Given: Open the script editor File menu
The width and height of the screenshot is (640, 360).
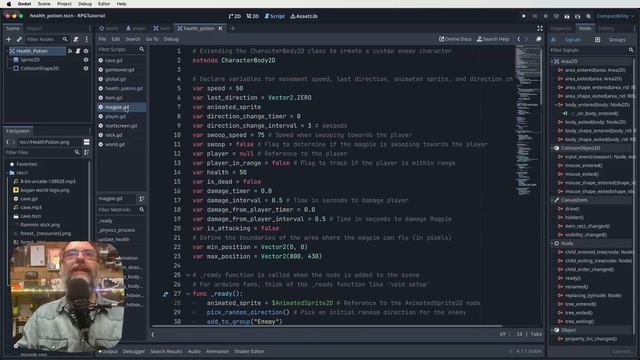Looking at the screenshot, I should click(x=102, y=39).
